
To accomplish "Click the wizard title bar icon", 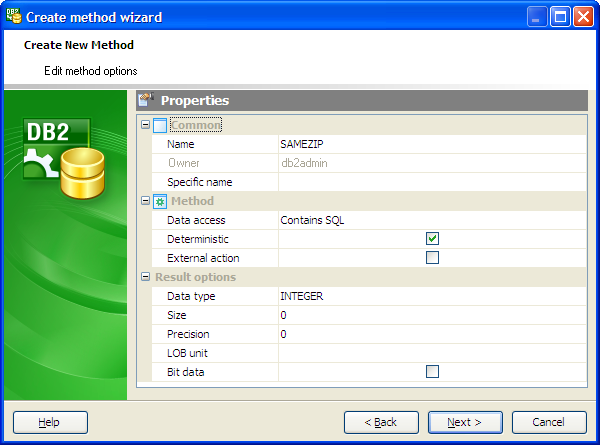I will point(14,17).
